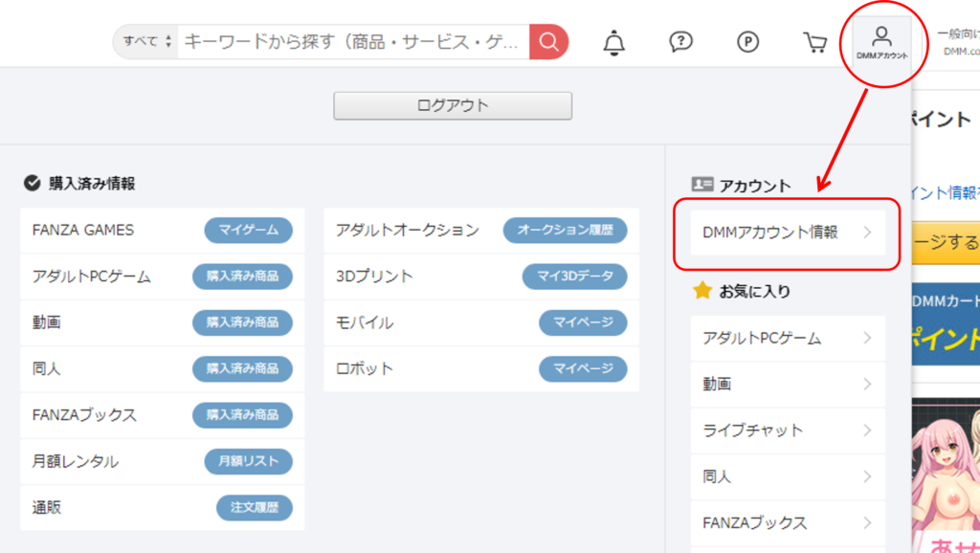Open the notifications bell icon

click(614, 42)
